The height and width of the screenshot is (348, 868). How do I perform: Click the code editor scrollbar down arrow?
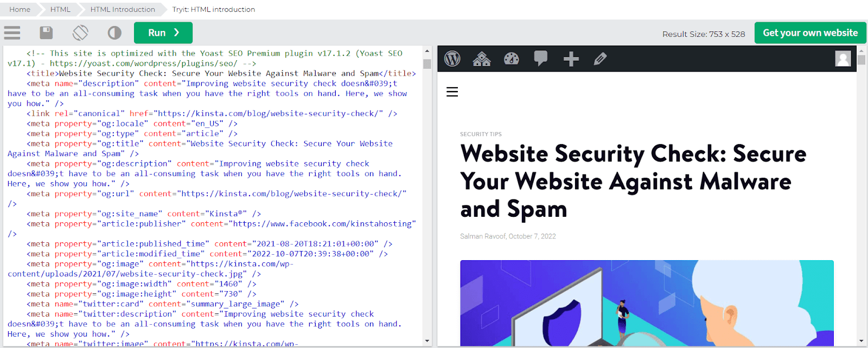click(427, 341)
